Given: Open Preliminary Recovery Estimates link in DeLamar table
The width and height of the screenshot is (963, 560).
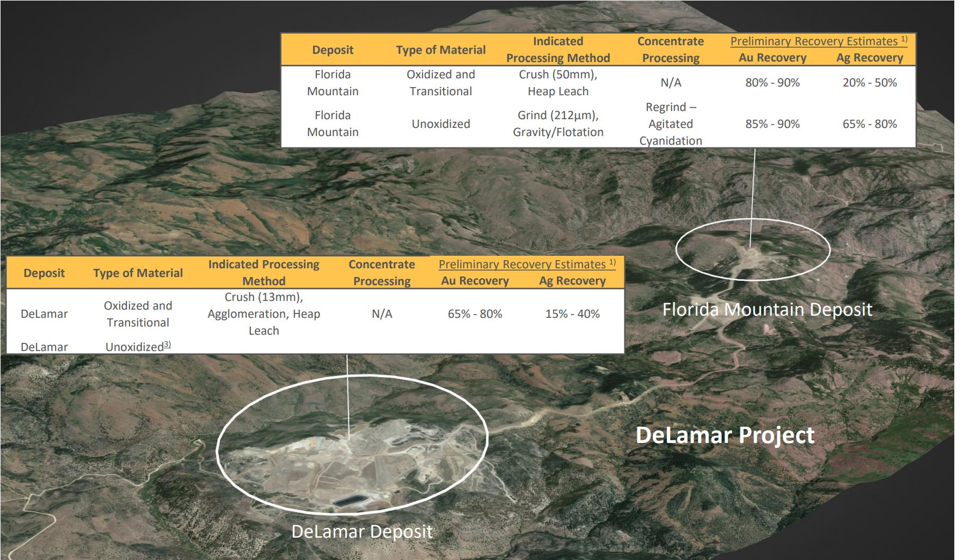Looking at the screenshot, I should click(x=522, y=264).
